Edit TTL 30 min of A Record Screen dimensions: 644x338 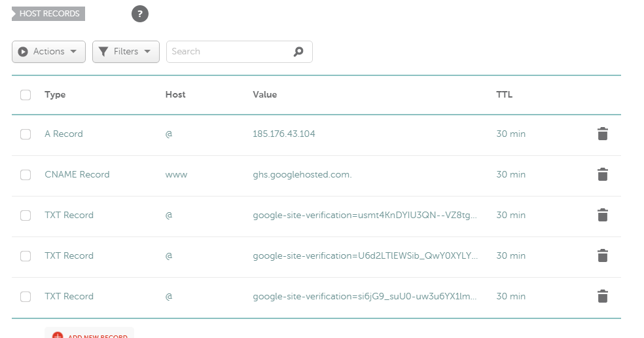tap(510, 134)
